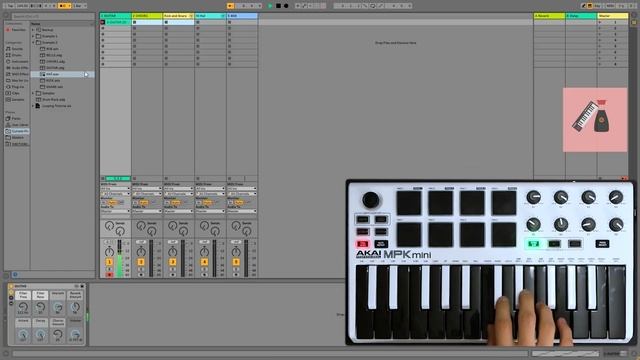
Task: Click track 4 activator button
Action: click(x=204, y=262)
